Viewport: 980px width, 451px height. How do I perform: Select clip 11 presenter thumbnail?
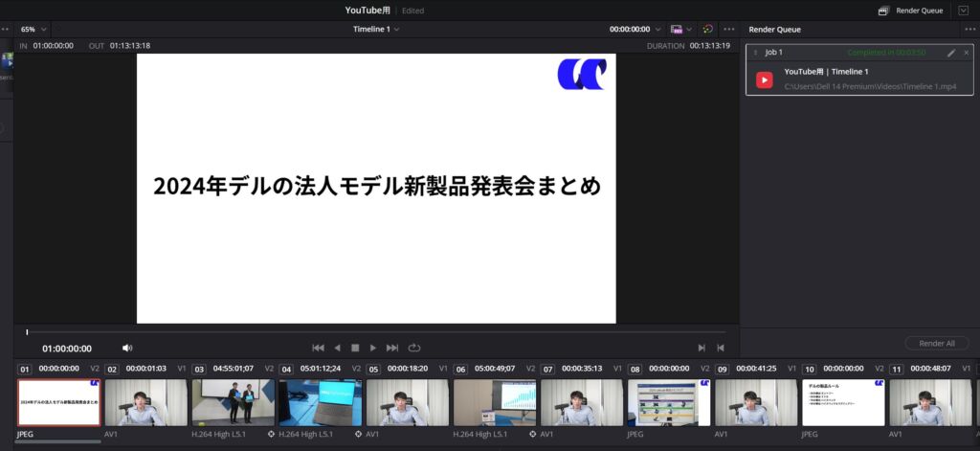click(930, 402)
